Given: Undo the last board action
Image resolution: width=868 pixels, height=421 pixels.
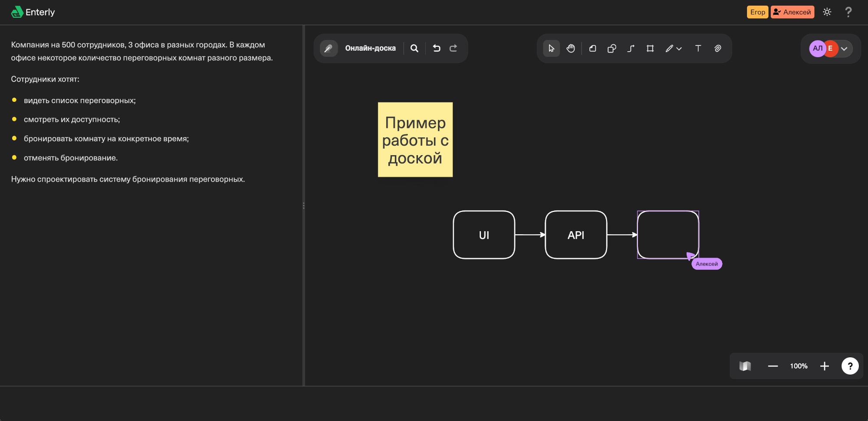Looking at the screenshot, I should pyautogui.click(x=437, y=49).
